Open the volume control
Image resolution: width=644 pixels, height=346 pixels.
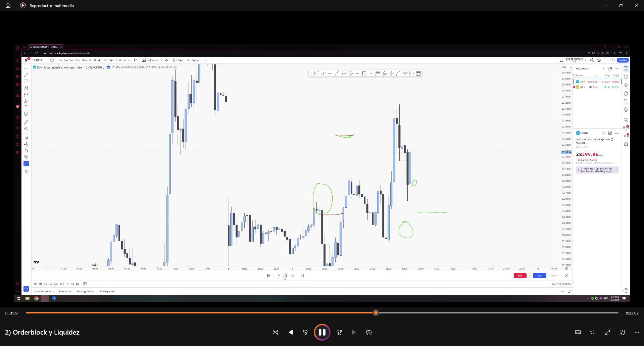592,332
